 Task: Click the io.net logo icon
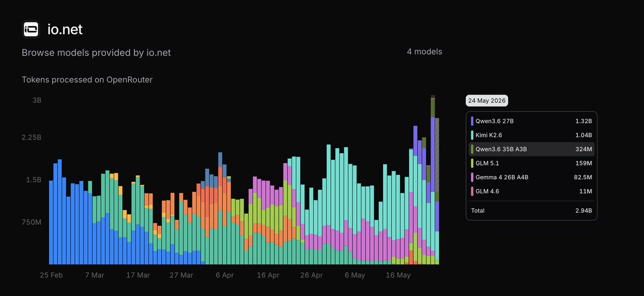pyautogui.click(x=31, y=30)
